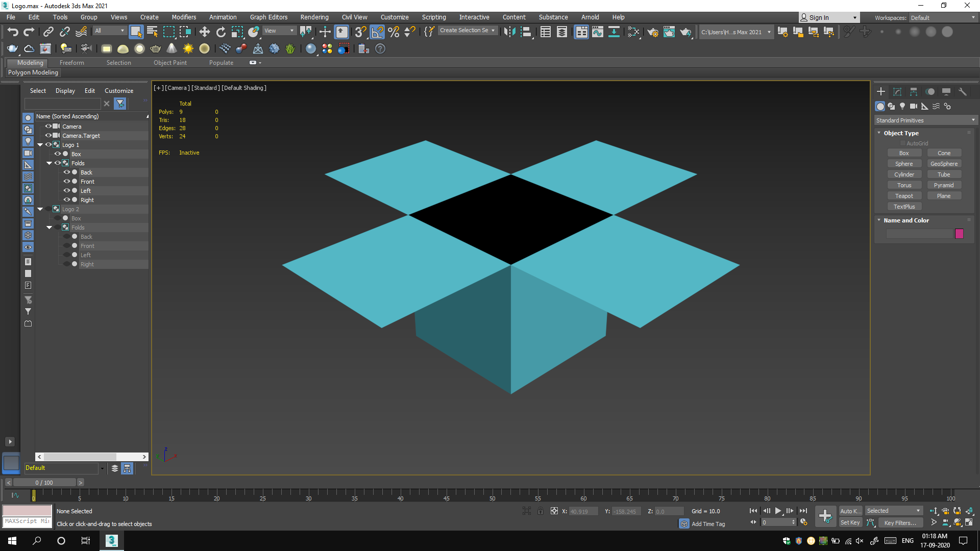980x551 pixels.
Task: Open the Modify panel tab
Action: pos(897,92)
